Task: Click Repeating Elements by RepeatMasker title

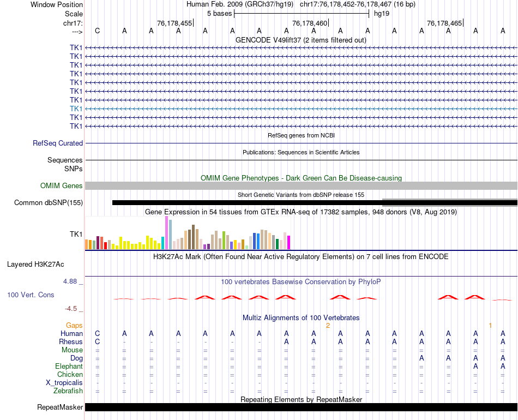Action: [x=301, y=399]
